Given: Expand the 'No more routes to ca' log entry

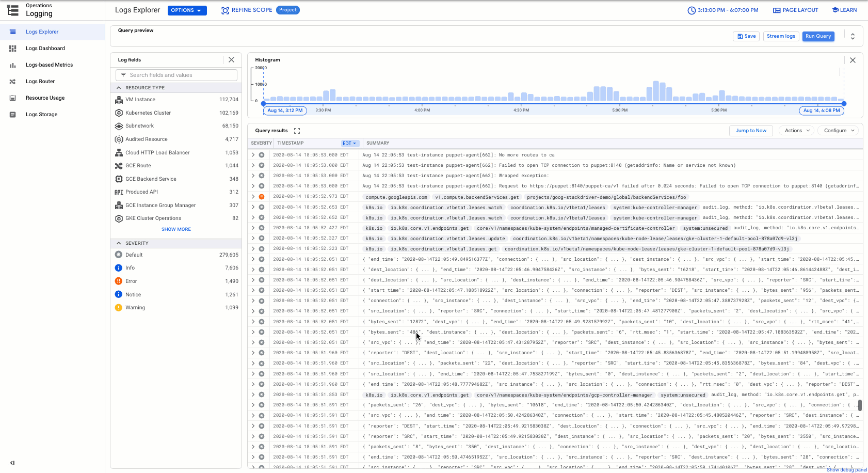Looking at the screenshot, I should coord(253,155).
